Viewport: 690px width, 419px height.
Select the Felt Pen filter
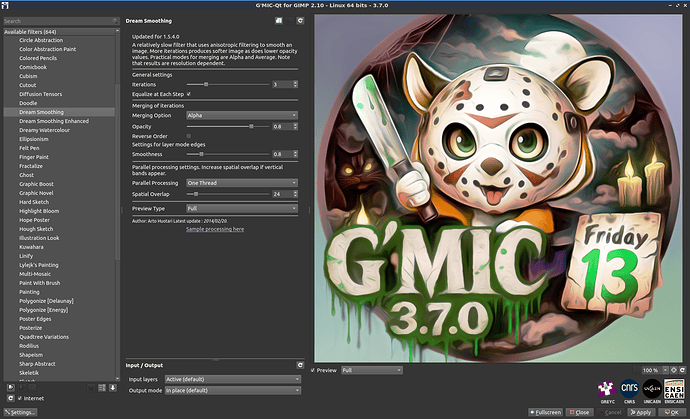[x=29, y=148]
